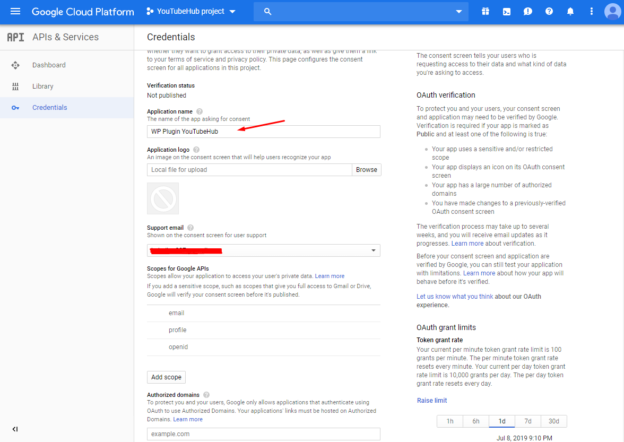Click the Browse button for logo
Viewport: 624px width, 442px height.
click(x=366, y=170)
